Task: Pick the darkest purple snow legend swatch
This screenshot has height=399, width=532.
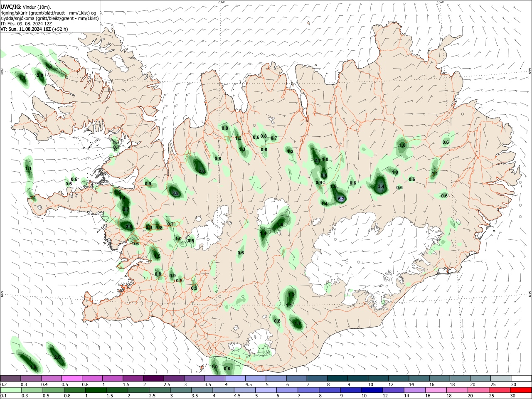Action: click(x=153, y=378)
